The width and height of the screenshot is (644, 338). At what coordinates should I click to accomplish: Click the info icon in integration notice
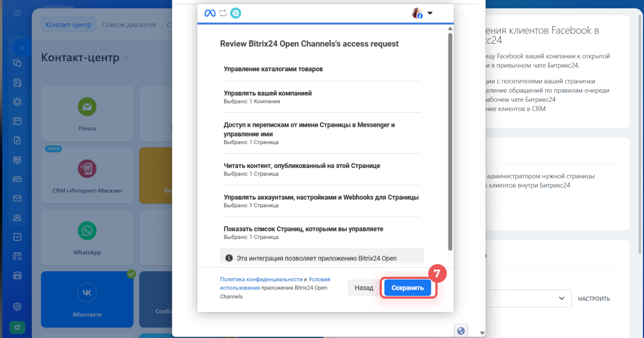[229, 258]
